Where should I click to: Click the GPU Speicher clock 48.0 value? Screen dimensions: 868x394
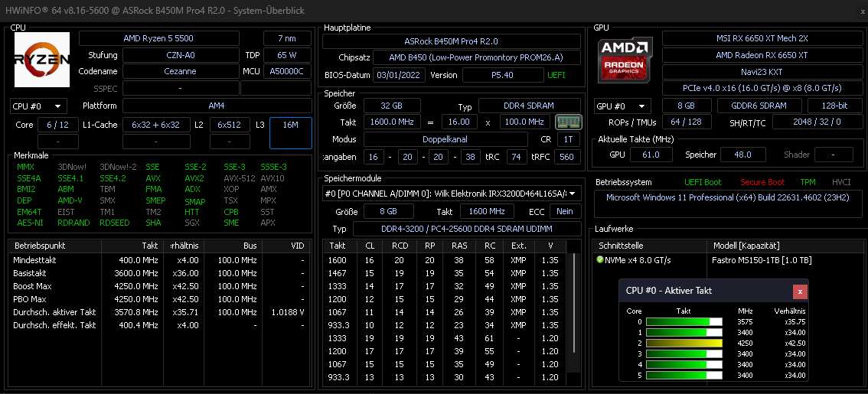pos(742,155)
